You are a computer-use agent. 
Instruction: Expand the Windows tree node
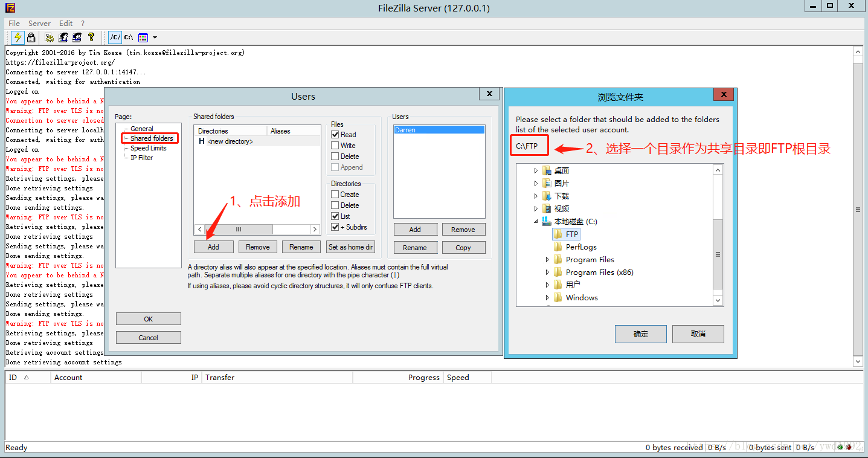tap(547, 298)
